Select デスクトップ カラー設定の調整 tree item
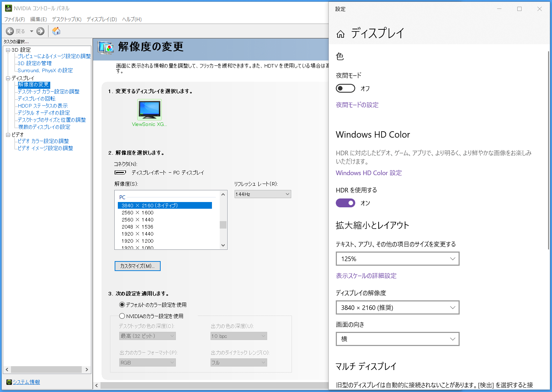552x392 pixels. point(49,92)
